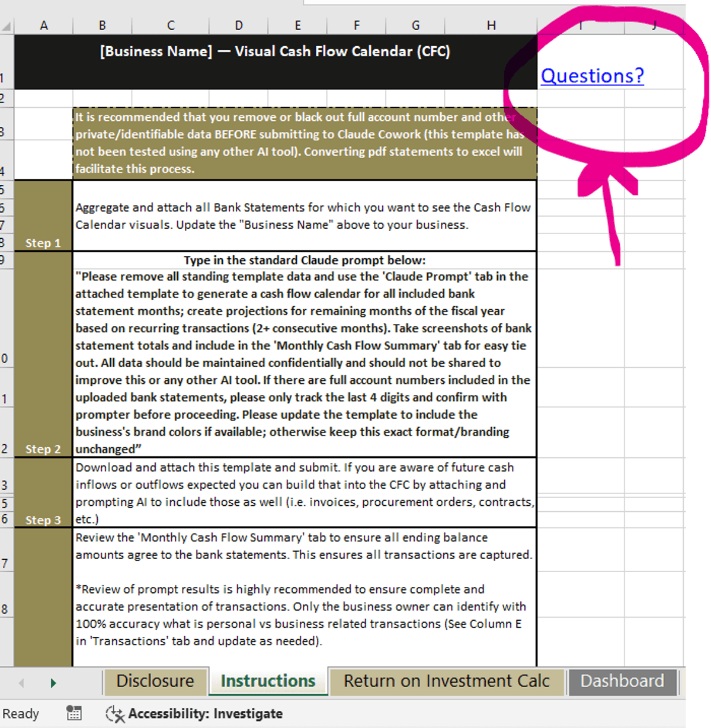Click the title cell '[Business Name] — Visual Cash Flow Calendar (CFC)'
Screen dimensions: 711x728
coord(276,62)
